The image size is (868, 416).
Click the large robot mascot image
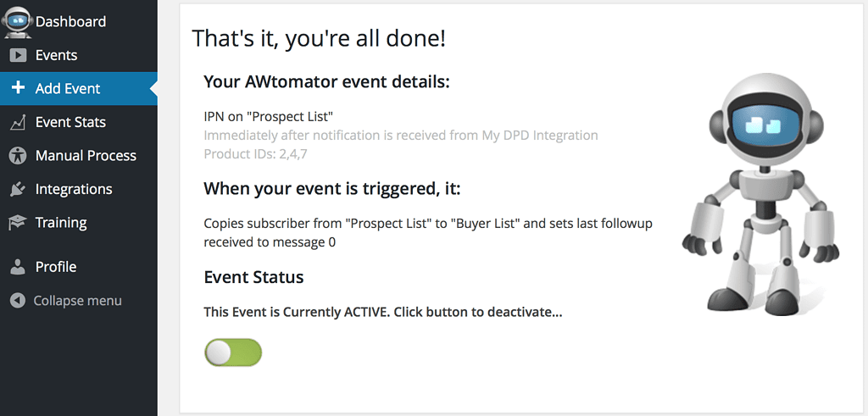760,194
